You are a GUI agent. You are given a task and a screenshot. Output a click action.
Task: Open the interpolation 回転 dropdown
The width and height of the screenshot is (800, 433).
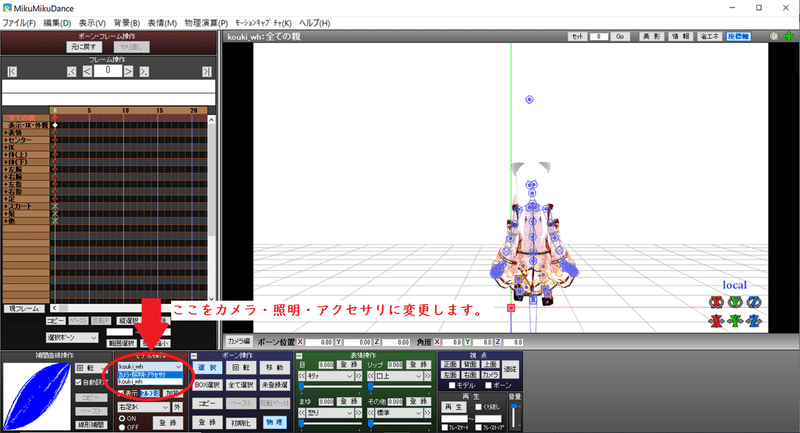click(91, 368)
